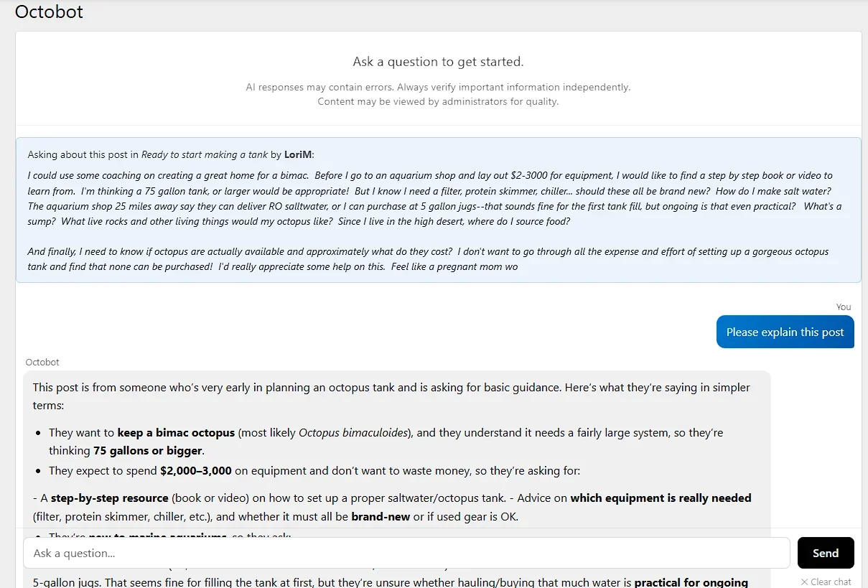
Task: Click the Send button
Action: [x=826, y=553]
